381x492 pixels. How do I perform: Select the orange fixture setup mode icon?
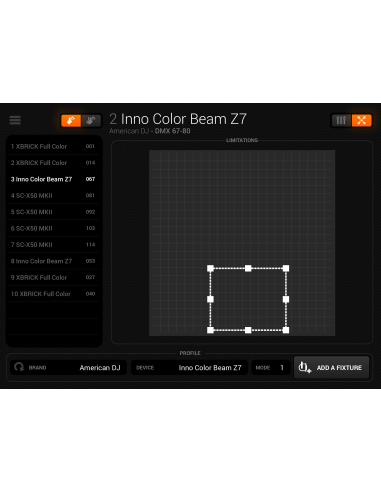point(71,120)
